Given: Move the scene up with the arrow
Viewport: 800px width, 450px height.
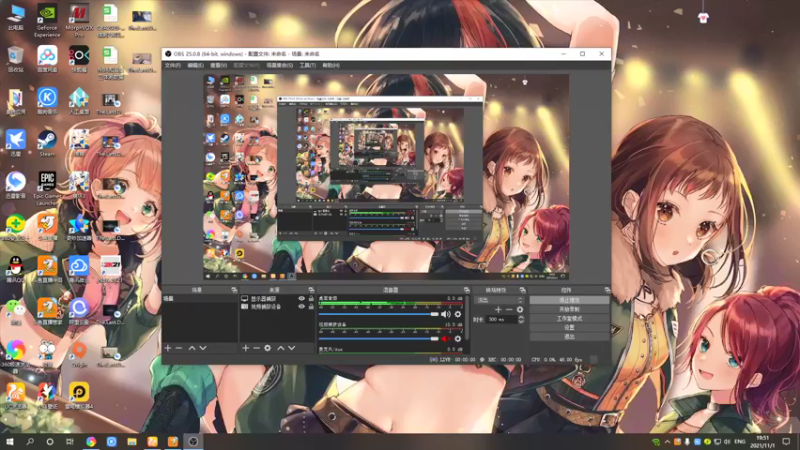Looking at the screenshot, I should tap(192, 348).
